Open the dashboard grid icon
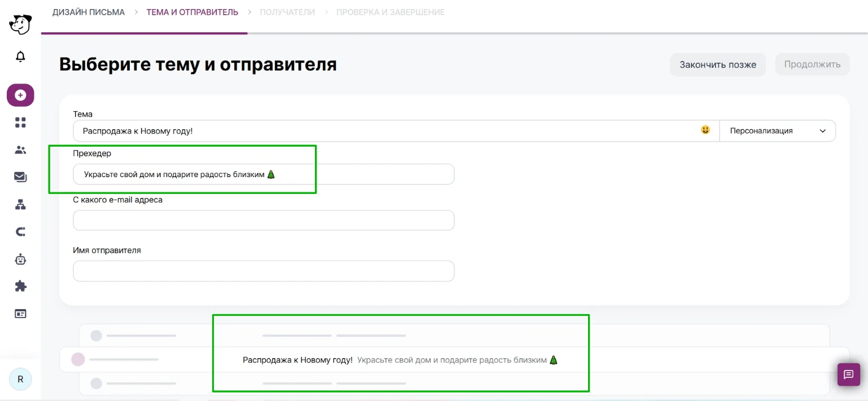 click(x=20, y=122)
